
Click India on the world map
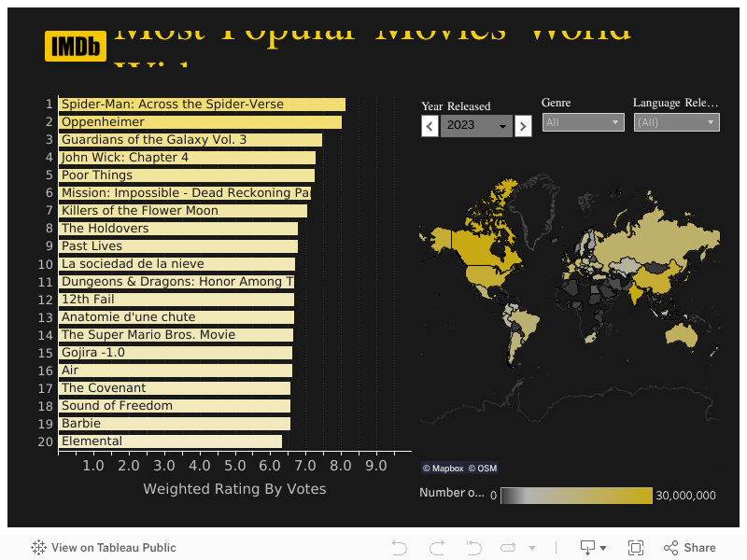(637, 291)
